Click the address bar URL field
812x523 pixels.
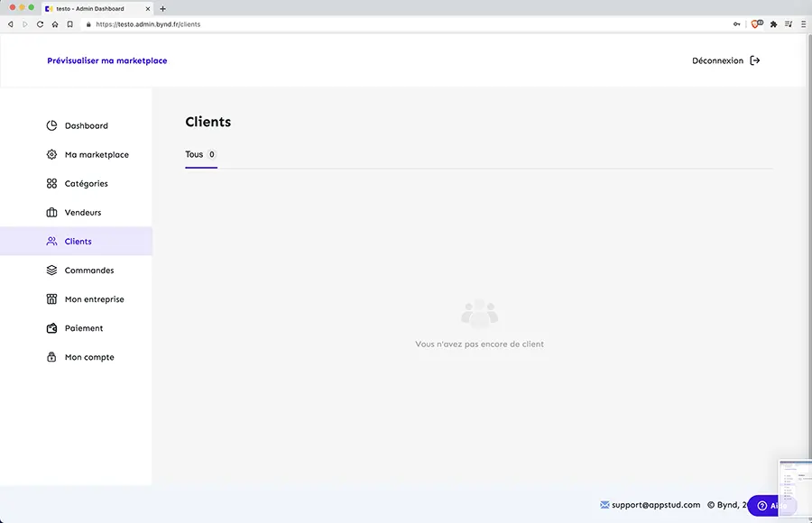404,24
